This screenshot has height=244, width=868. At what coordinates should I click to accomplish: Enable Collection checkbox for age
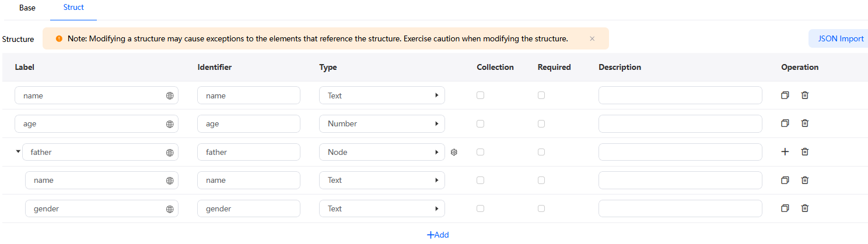click(x=480, y=123)
